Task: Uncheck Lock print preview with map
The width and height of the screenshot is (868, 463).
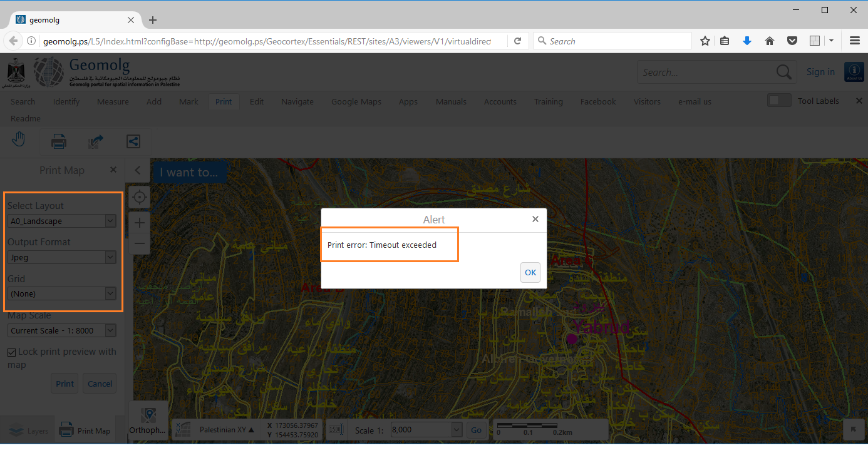Action: click(x=11, y=352)
